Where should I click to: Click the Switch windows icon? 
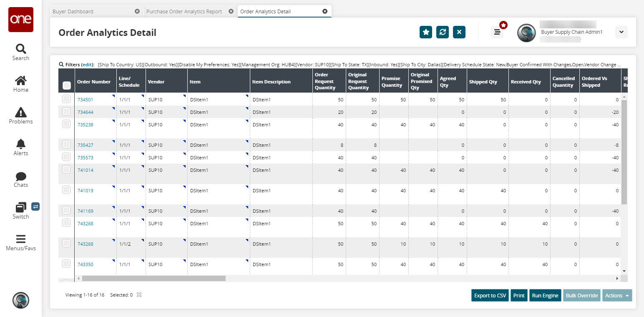(x=20, y=207)
